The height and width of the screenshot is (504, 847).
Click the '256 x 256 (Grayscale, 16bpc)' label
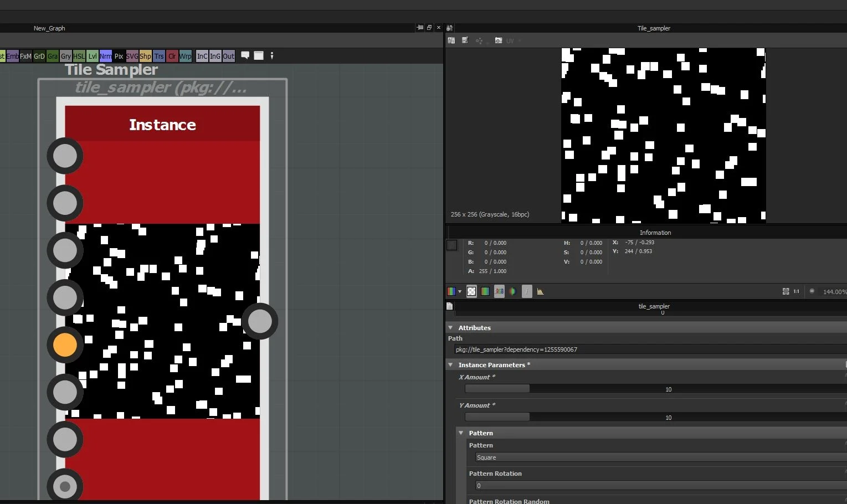490,214
